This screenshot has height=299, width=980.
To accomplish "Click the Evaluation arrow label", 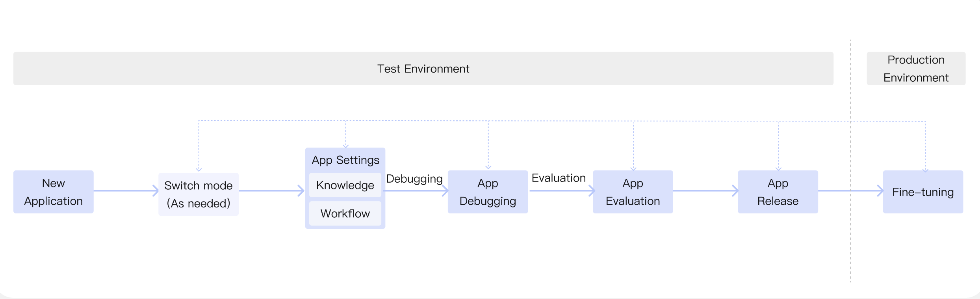I will [559, 178].
